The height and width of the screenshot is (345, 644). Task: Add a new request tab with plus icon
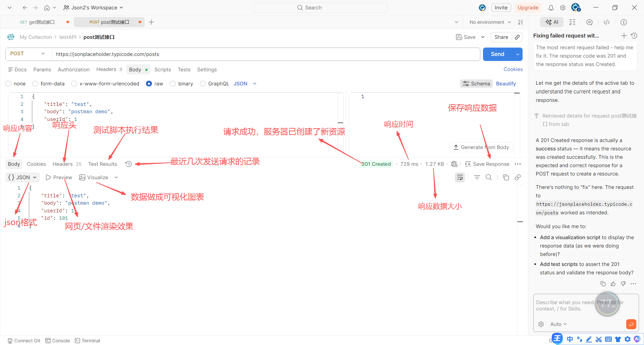pyautogui.click(x=151, y=22)
